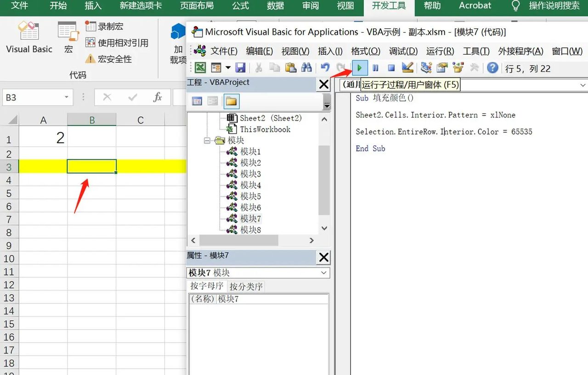This screenshot has height=375, width=588.
Task: Toggle folder view in Project Explorer
Action: pos(231,101)
